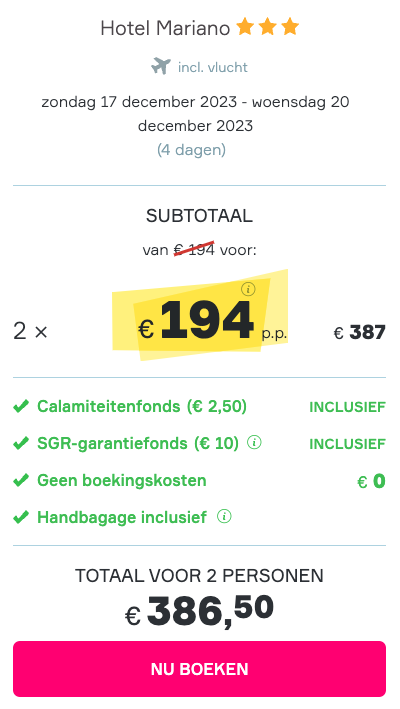Open the SGR-garantiefonds info icon
400x709 pixels.
coord(254,443)
